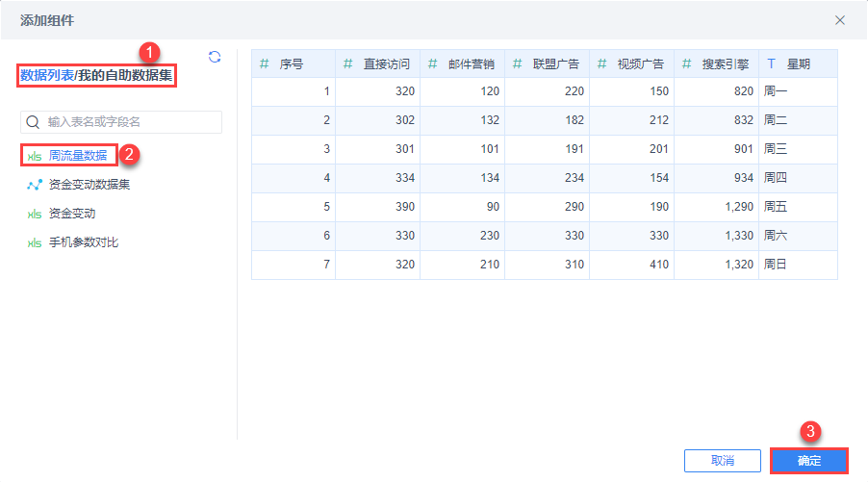Click the 视频广告 column header

point(632,64)
